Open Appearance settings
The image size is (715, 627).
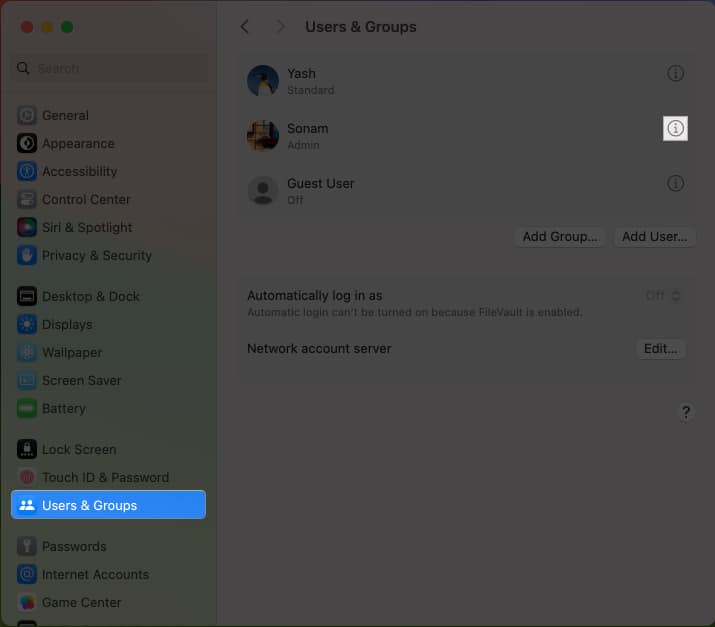point(108,143)
